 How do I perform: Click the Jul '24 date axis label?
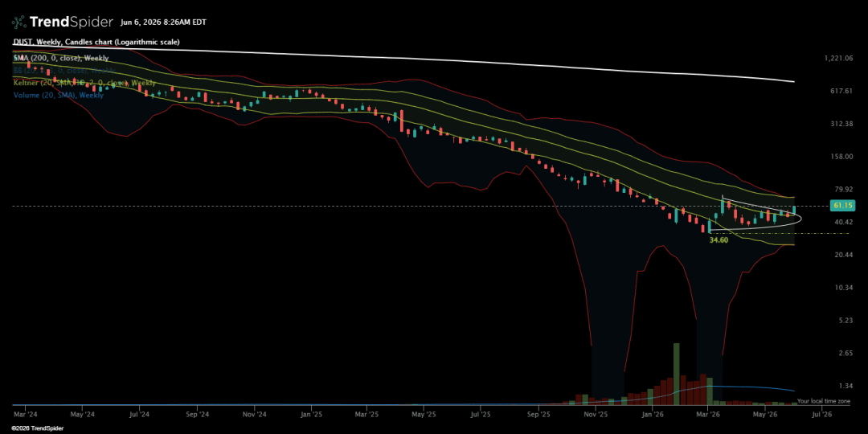[139, 414]
